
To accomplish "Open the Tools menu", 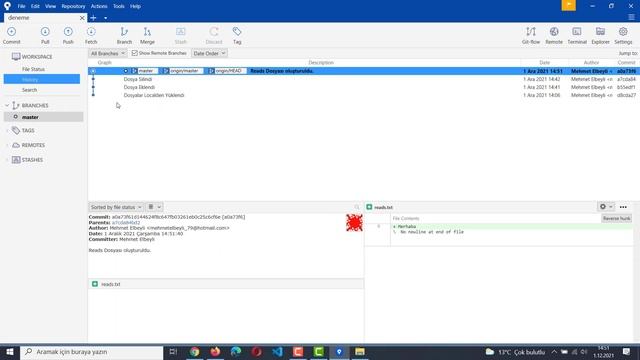I will pos(118,6).
